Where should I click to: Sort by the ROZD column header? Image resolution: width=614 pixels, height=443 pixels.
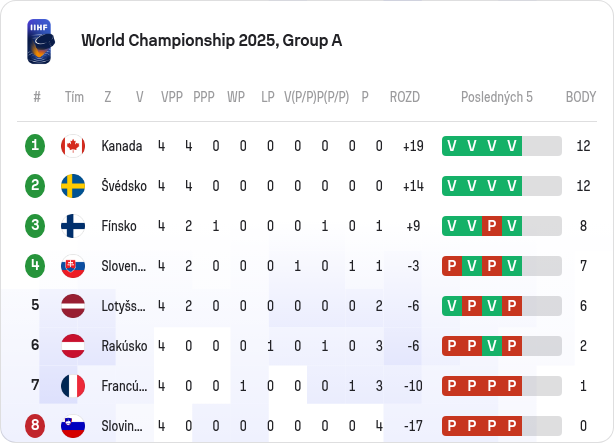click(405, 97)
